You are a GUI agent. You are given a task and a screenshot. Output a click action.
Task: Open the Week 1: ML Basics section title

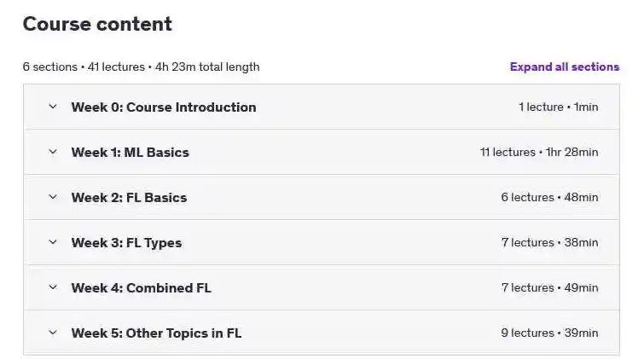[x=131, y=153]
